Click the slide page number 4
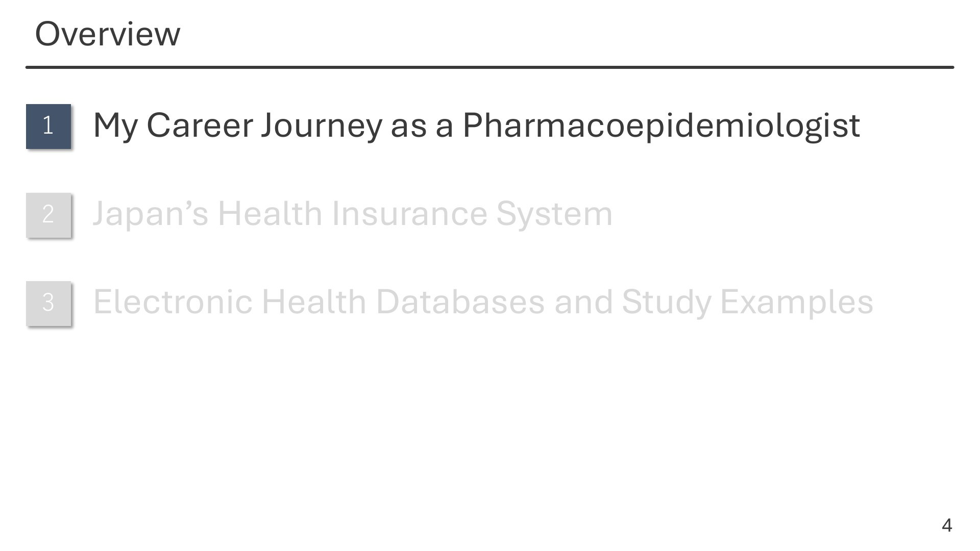This screenshot has width=980, height=551. point(947,525)
